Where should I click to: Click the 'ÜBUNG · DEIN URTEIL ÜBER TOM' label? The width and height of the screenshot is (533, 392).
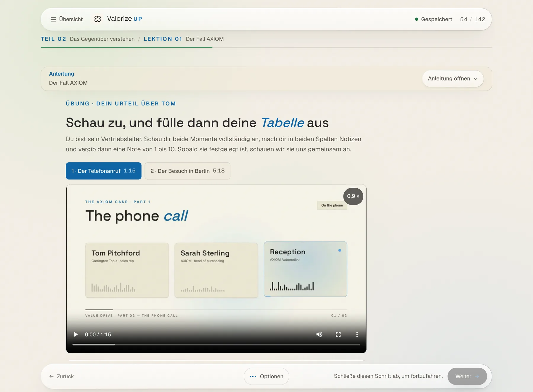click(121, 104)
